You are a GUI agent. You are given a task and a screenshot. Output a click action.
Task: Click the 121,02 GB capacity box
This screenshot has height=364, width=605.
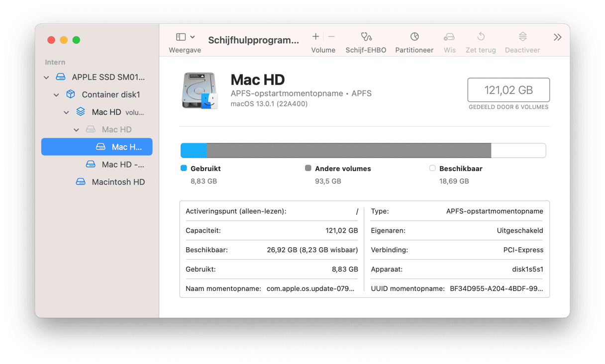coord(508,90)
